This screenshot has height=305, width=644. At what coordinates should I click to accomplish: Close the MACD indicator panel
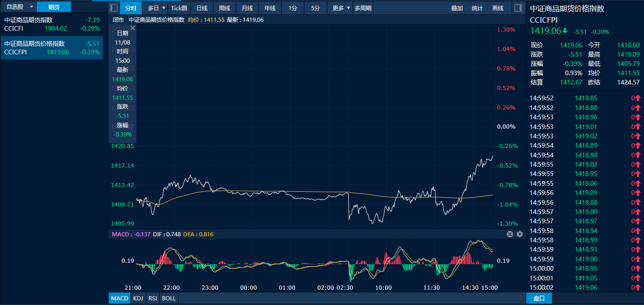pyautogui.click(x=510, y=234)
